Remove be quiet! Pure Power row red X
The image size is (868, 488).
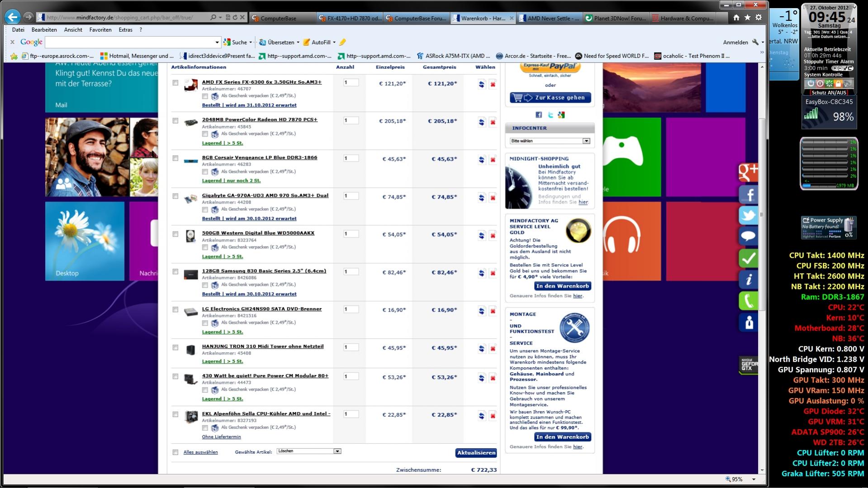[x=493, y=378]
